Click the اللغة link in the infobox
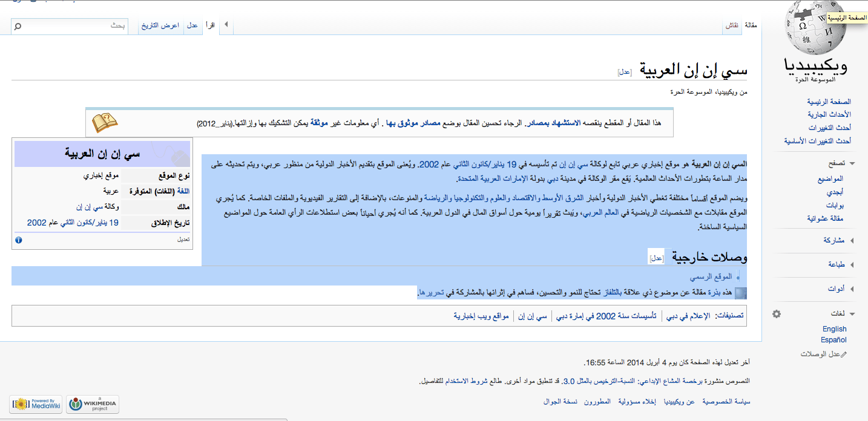This screenshot has height=421, width=868. click(x=183, y=191)
